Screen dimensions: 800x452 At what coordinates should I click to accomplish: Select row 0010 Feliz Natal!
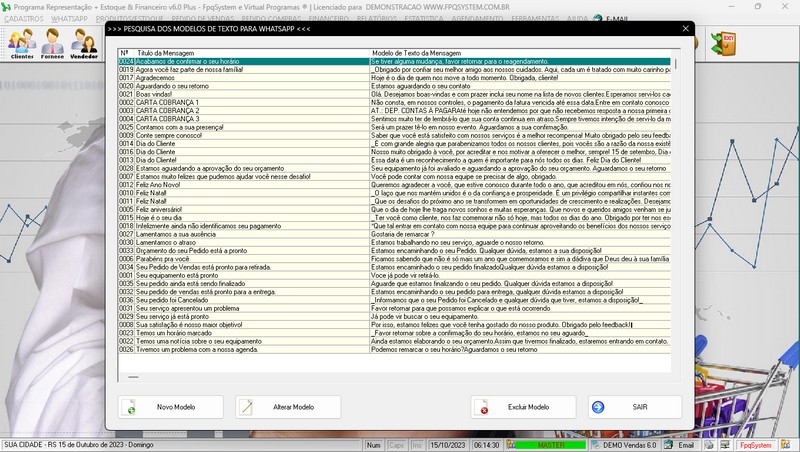(x=394, y=193)
